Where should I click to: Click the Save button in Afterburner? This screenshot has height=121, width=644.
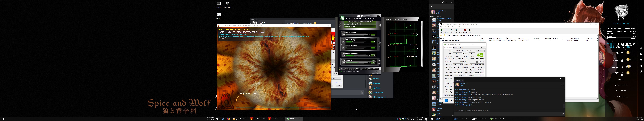point(358,69)
